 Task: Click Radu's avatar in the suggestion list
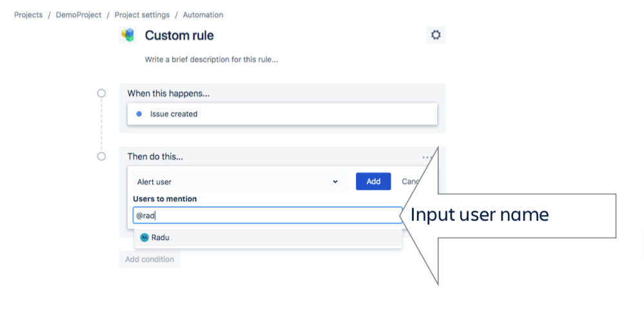[144, 238]
